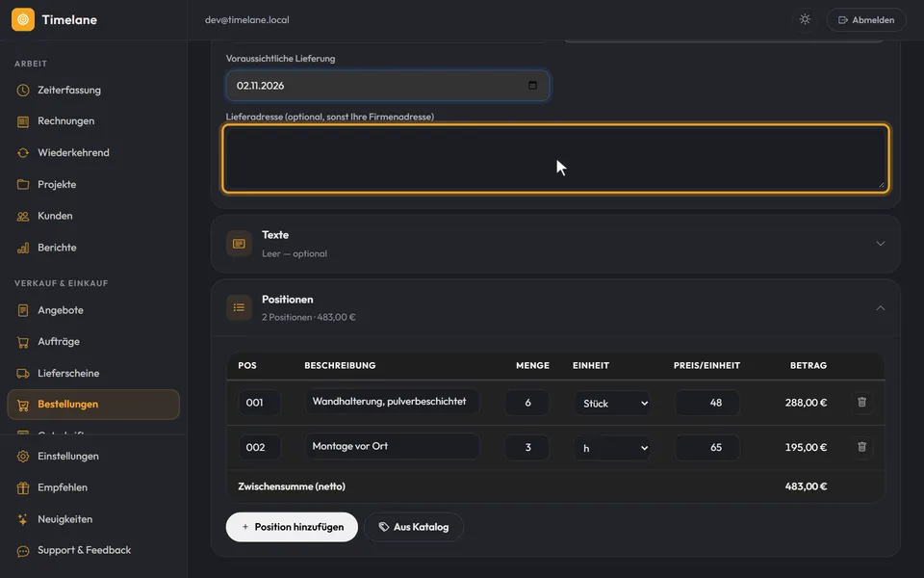Click into the Lieferadresse text area
924x578 pixels.
click(555, 159)
